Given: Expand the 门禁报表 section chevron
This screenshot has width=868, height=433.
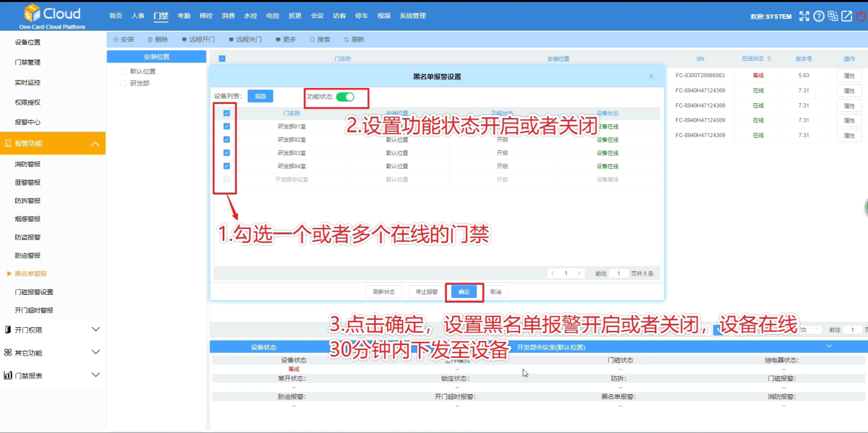Looking at the screenshot, I should [96, 375].
